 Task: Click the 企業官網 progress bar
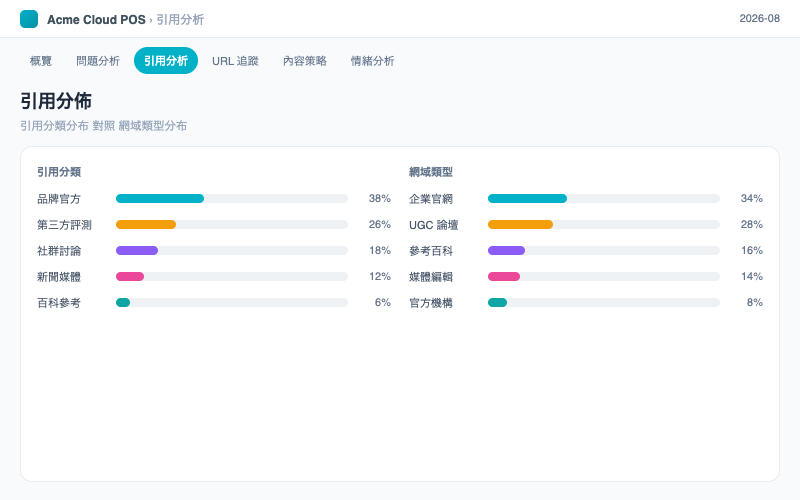[x=604, y=198]
